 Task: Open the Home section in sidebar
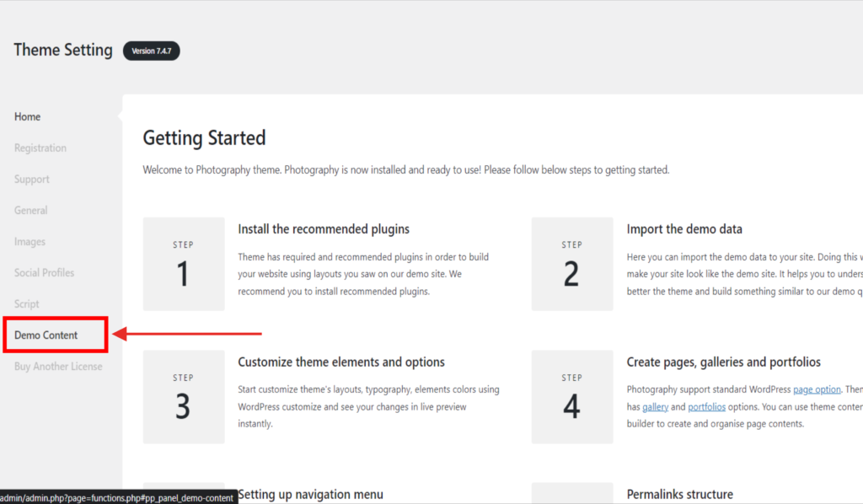tap(28, 117)
